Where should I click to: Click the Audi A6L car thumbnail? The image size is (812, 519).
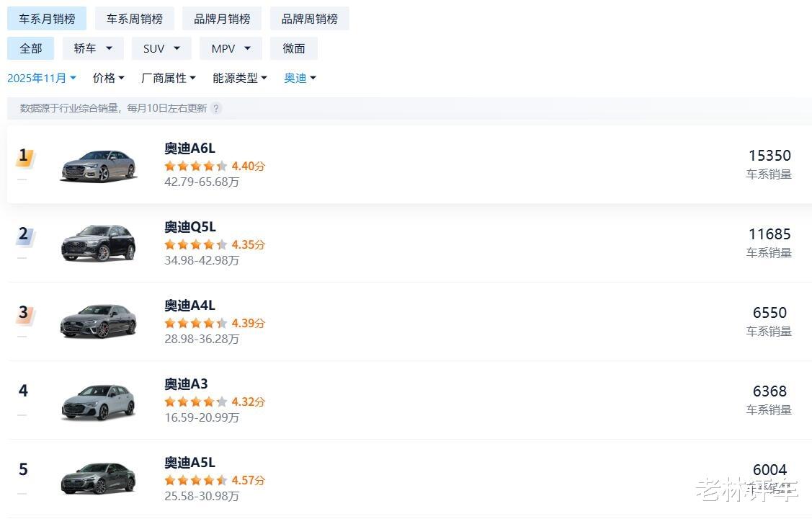(98, 165)
